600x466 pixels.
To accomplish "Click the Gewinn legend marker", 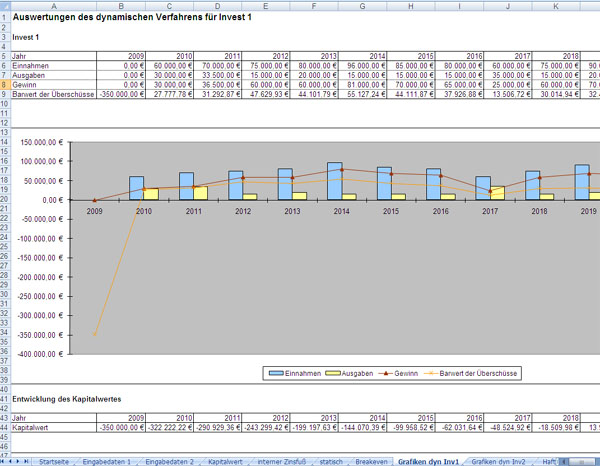I will (386, 373).
